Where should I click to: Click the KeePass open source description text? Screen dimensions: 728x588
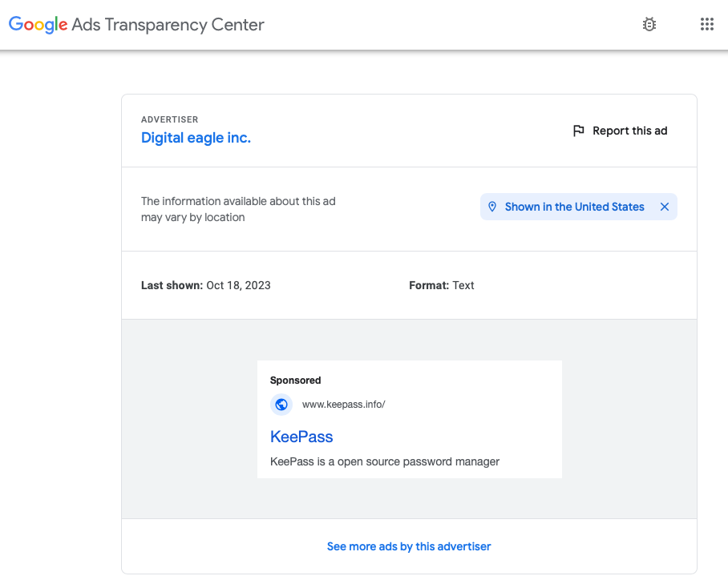[x=385, y=461]
